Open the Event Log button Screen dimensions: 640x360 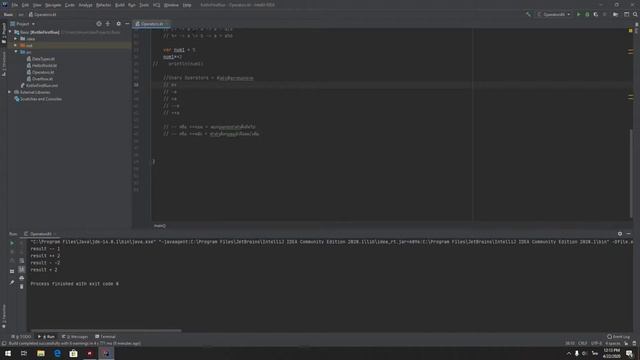coord(618,337)
